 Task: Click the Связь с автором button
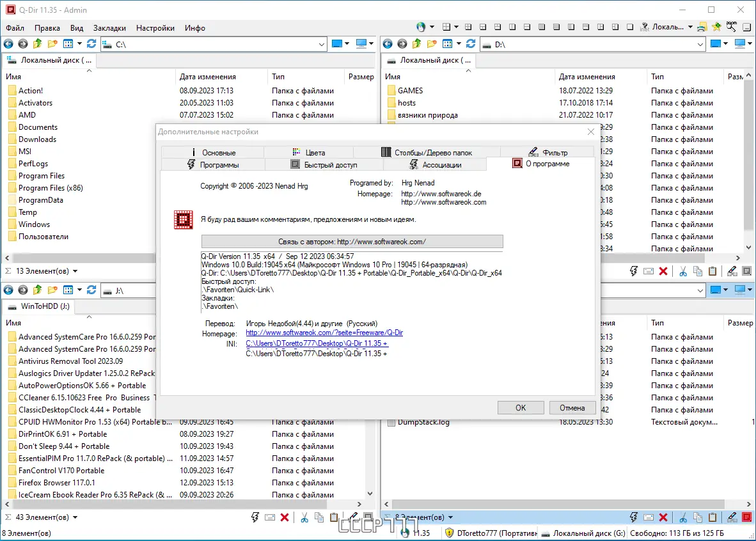(x=352, y=242)
